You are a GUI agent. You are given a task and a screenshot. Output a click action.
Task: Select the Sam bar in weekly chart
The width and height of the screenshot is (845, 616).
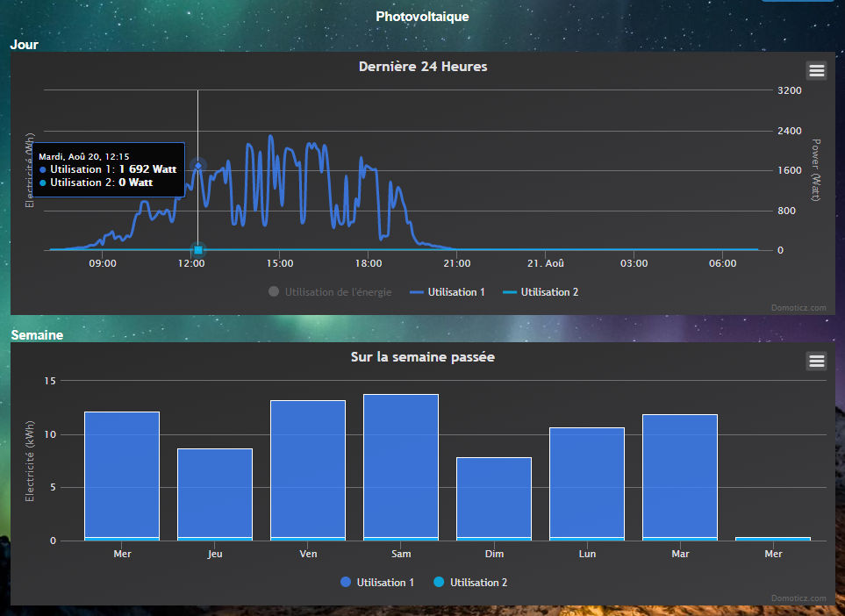point(401,465)
